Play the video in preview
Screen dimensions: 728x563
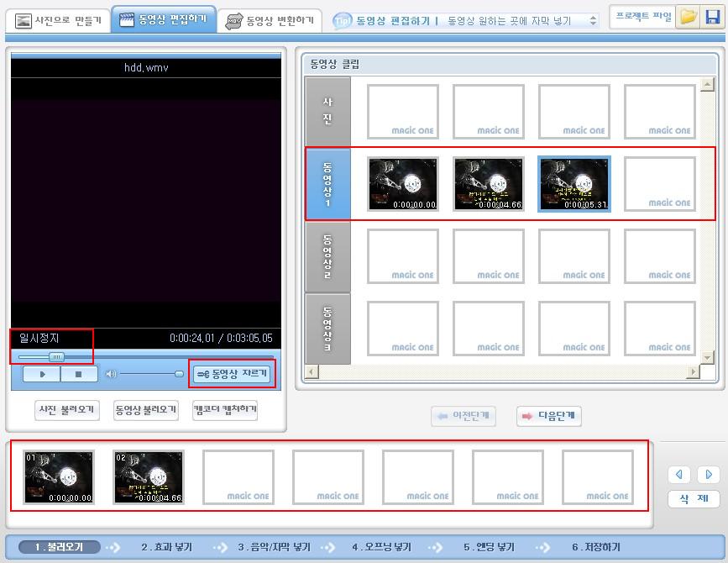[x=42, y=374]
